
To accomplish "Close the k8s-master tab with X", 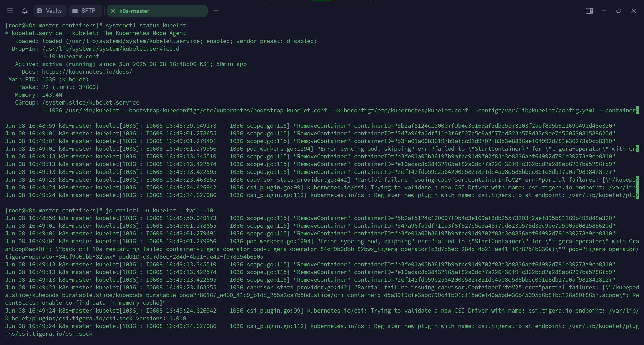I will [113, 11].
